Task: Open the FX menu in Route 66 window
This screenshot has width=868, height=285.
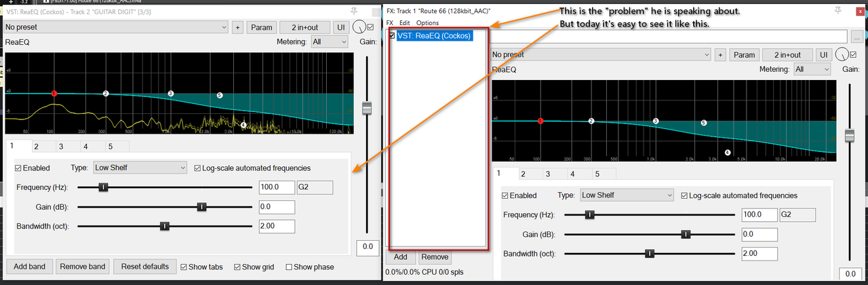Action: [390, 23]
